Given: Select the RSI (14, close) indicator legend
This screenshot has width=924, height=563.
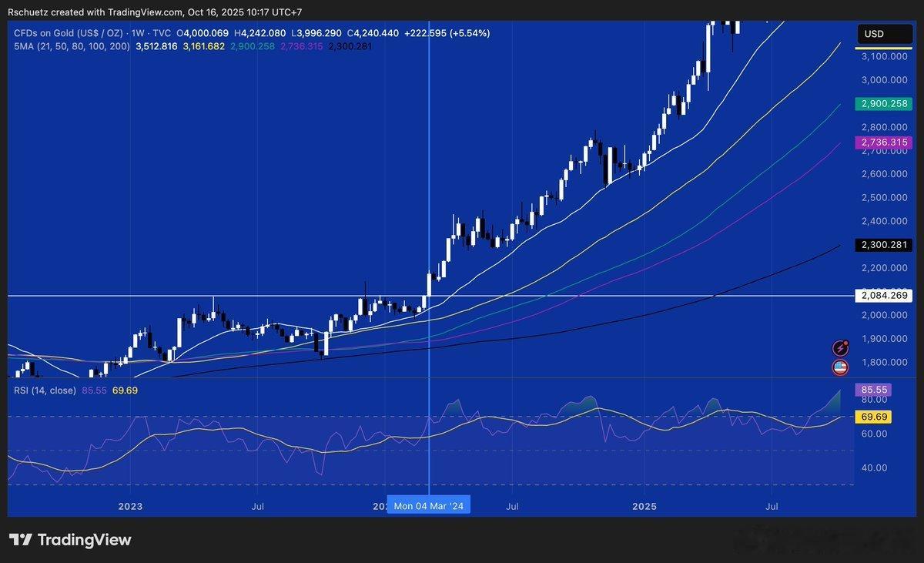Looking at the screenshot, I should (x=45, y=390).
